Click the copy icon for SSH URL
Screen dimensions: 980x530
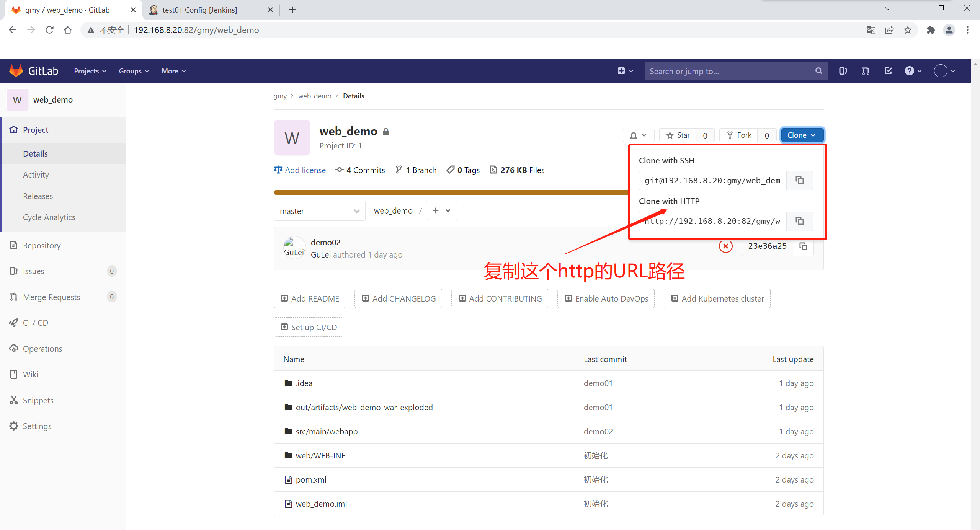[800, 180]
